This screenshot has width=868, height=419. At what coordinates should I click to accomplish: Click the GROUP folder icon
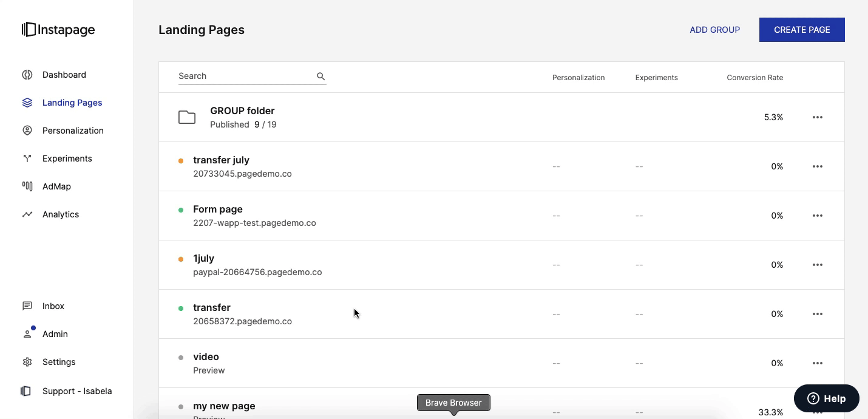pyautogui.click(x=187, y=117)
